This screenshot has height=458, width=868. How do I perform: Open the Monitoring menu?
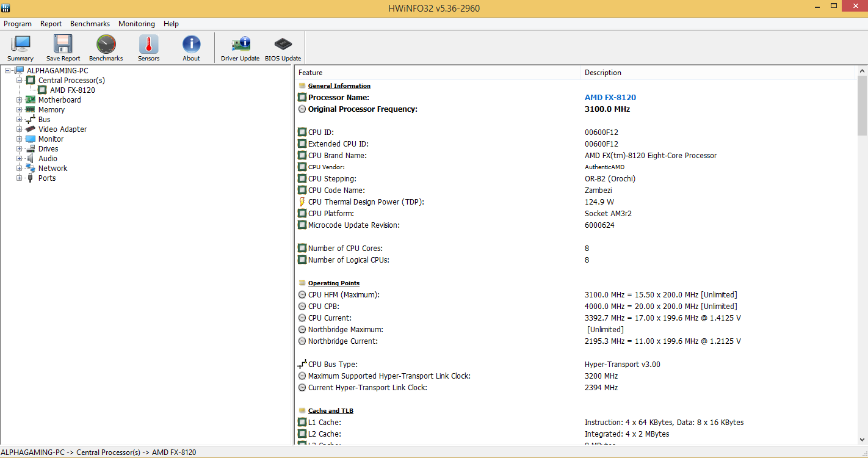137,24
